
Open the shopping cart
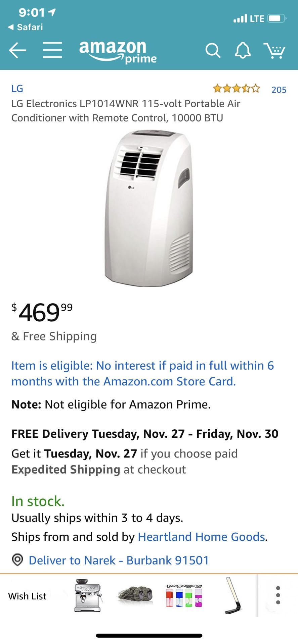274,51
